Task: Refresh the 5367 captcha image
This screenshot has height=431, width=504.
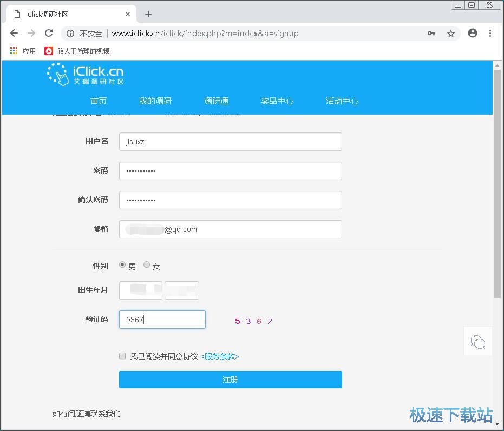Action: click(253, 321)
